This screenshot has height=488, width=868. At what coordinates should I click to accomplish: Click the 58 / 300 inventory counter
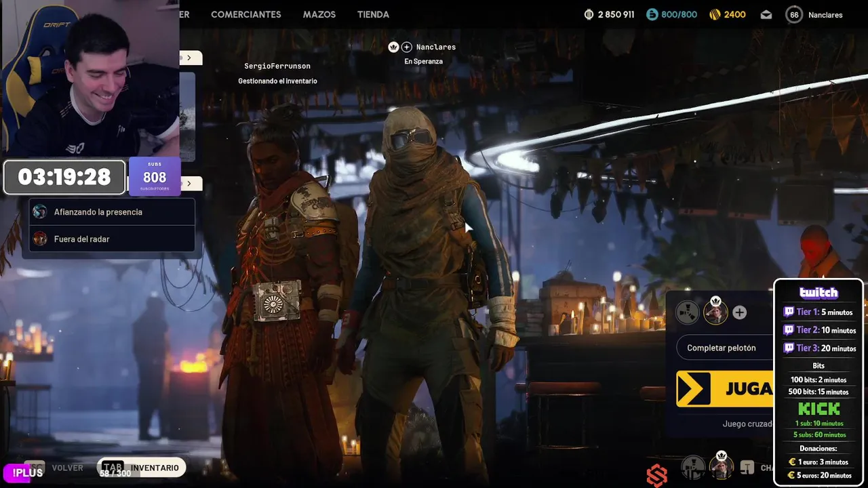[115, 473]
